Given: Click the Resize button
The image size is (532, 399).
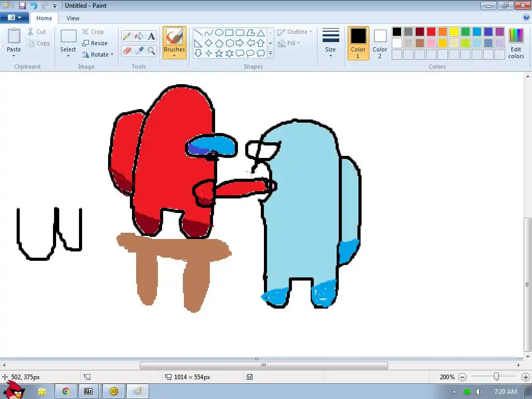Looking at the screenshot, I should pos(95,43).
